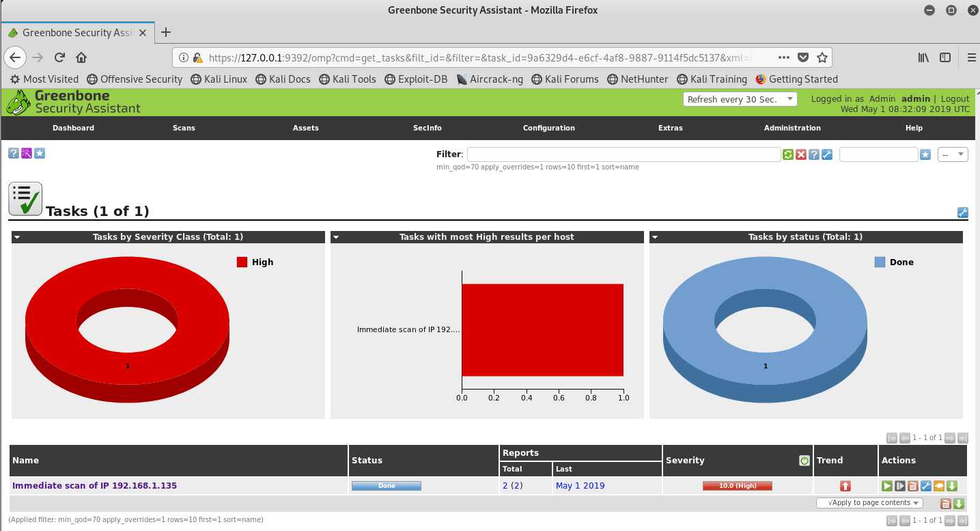980x531 pixels.
Task: Open the Kali Linux bookmark
Action: [219, 79]
